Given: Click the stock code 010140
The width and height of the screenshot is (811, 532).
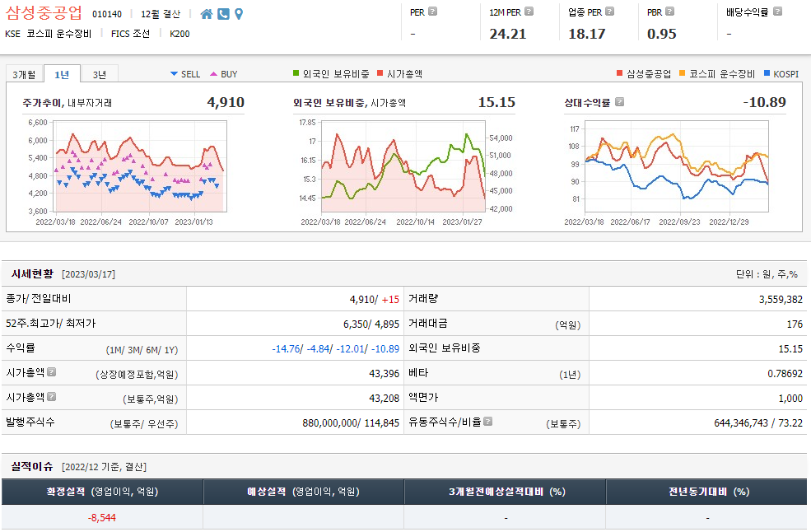Looking at the screenshot, I should click(107, 14).
